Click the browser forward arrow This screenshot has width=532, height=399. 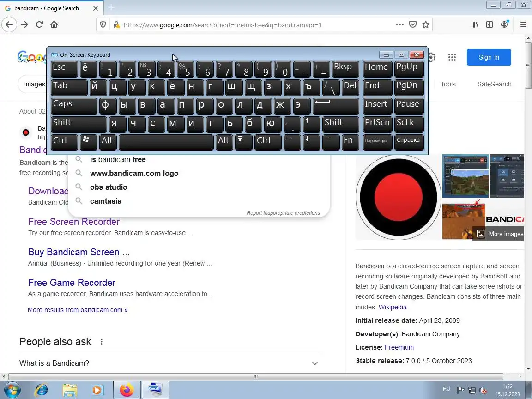[24, 24]
